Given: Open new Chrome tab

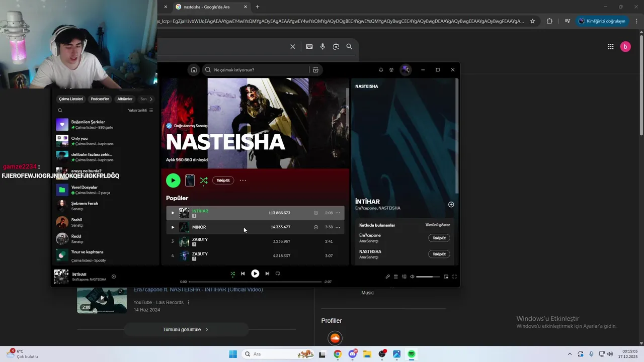Looking at the screenshot, I should point(258,7).
